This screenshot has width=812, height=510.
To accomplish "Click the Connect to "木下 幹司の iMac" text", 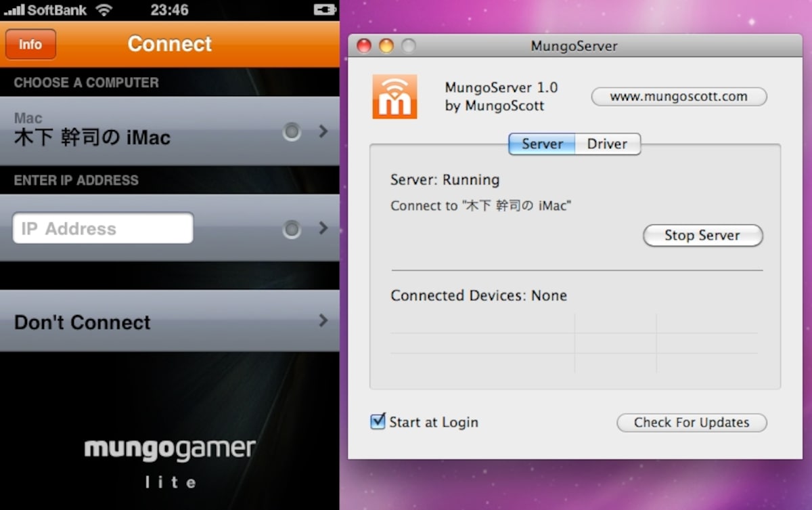I will click(x=480, y=206).
